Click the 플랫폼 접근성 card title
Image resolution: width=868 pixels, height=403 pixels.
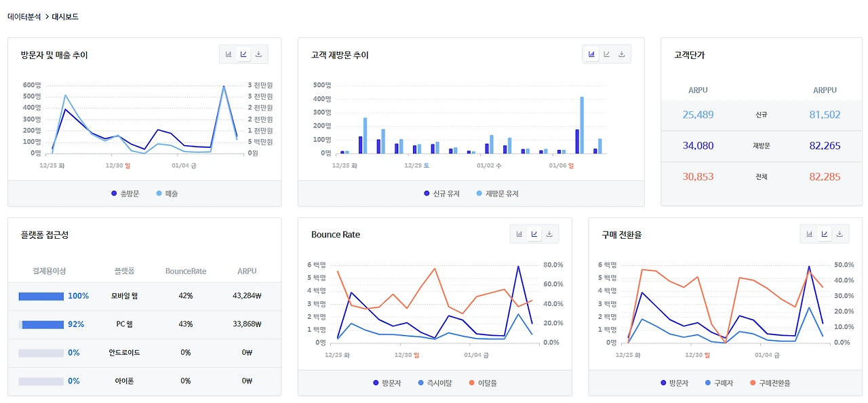45,235
